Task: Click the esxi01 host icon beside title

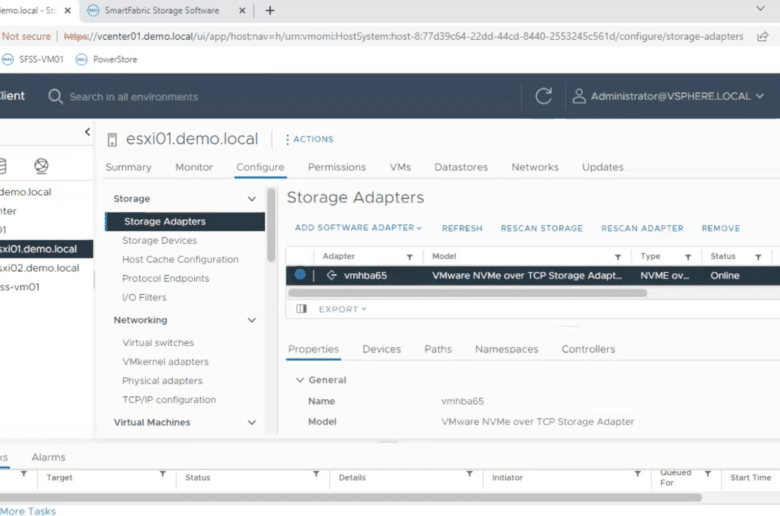Action: [x=112, y=140]
